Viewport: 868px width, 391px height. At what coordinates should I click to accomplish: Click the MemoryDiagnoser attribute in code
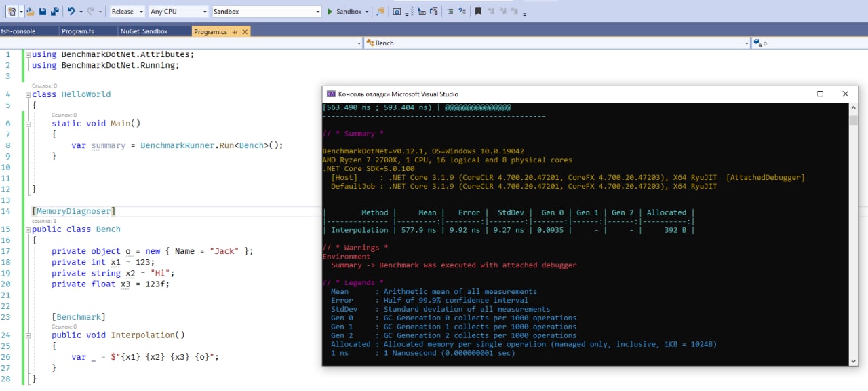tap(74, 212)
